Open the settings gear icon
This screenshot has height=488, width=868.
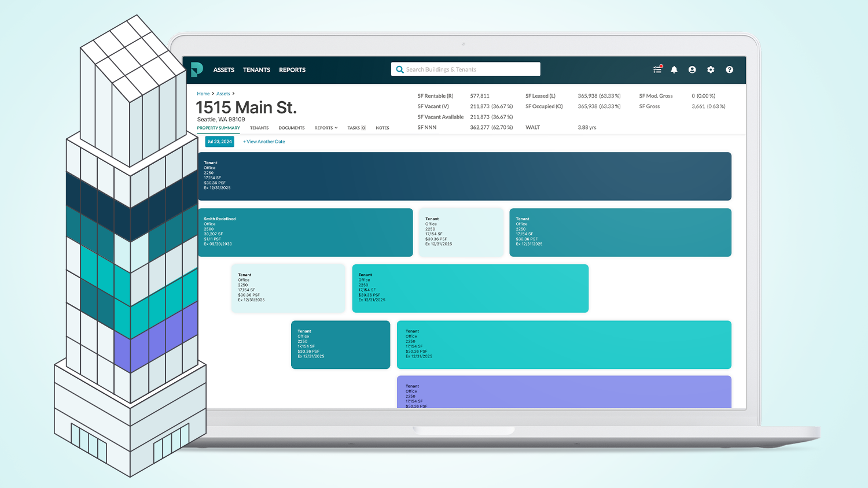coord(711,70)
